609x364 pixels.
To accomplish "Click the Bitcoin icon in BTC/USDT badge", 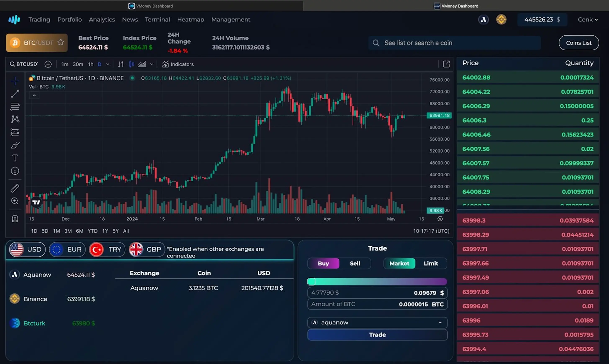I will (x=15, y=43).
